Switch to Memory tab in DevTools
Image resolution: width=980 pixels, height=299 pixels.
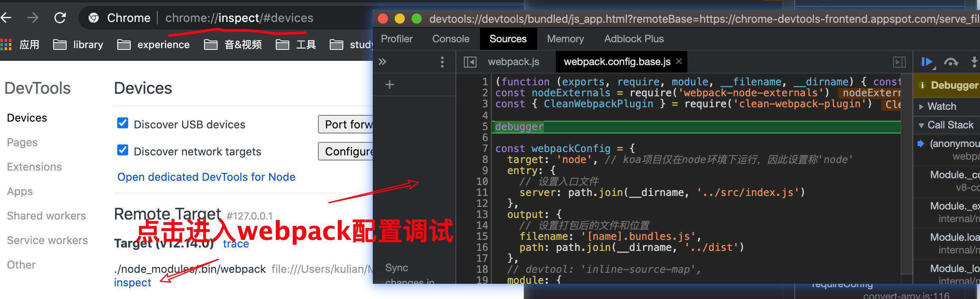coord(565,39)
